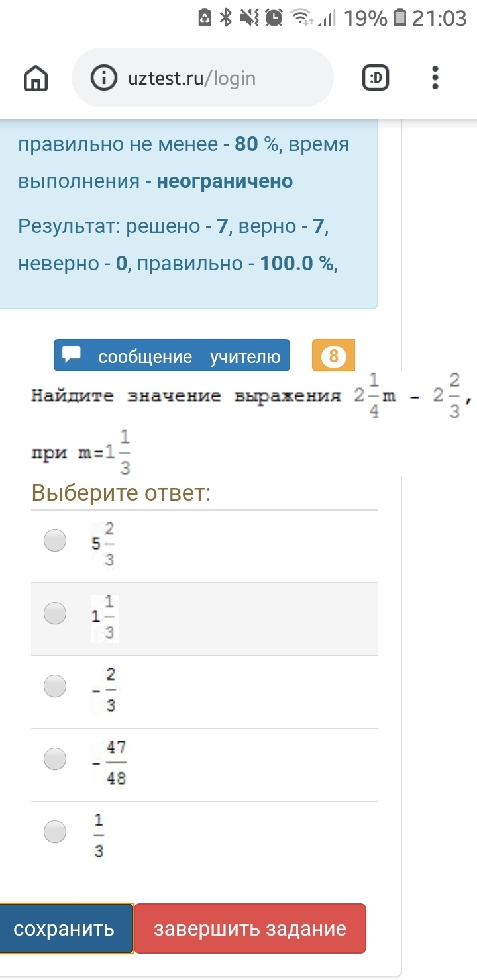The width and height of the screenshot is (477, 980).
Task: Click the orange question number 8 badge
Action: [333, 356]
